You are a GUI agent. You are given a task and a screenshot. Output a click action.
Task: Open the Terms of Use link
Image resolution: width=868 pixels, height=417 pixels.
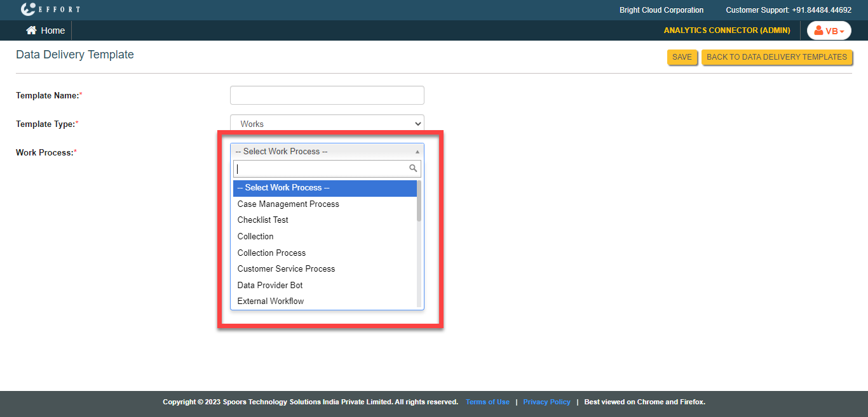click(487, 402)
